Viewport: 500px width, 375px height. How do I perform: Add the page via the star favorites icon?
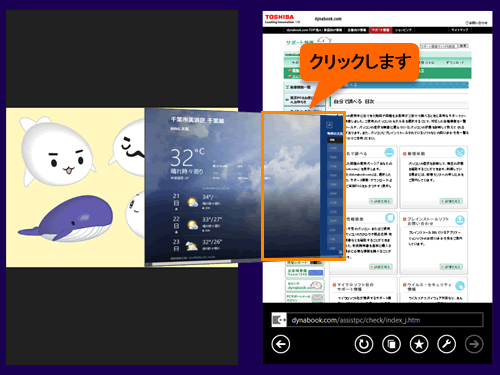tap(419, 344)
